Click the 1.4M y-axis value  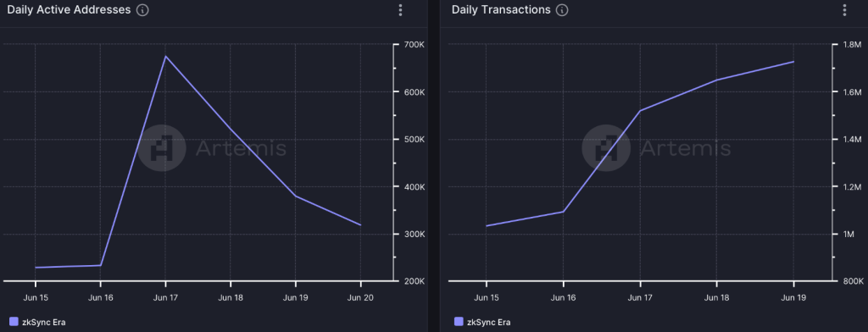tap(854, 140)
